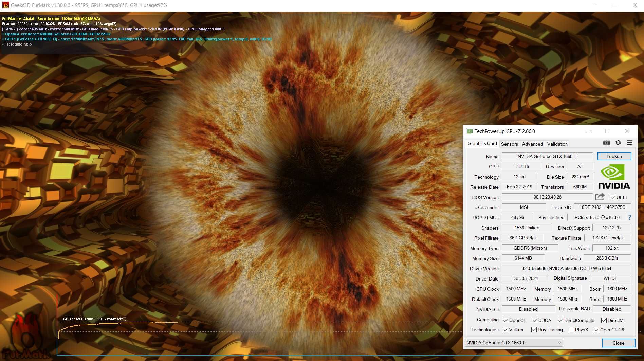This screenshot has width=644, height=361.
Task: Switch to the Sensors tab
Action: (509, 144)
